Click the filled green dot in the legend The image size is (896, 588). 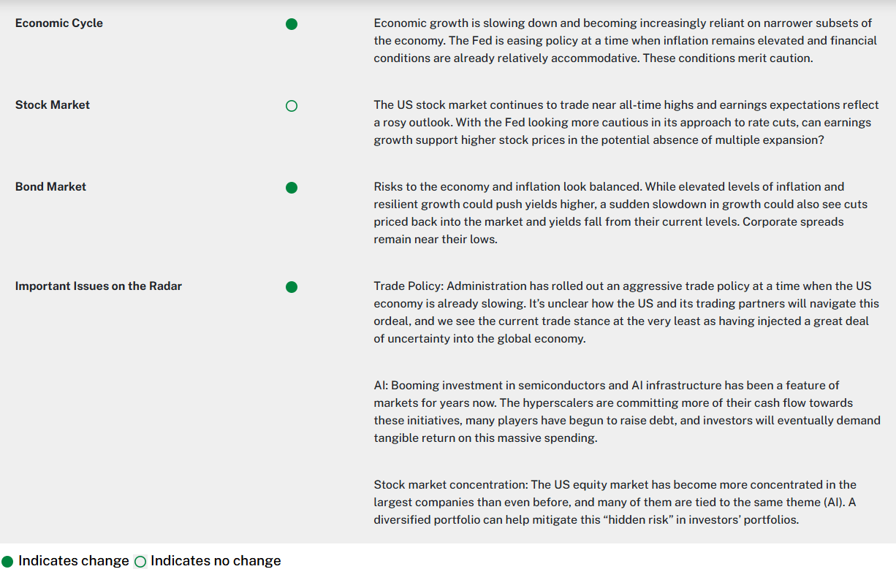pos(7,562)
